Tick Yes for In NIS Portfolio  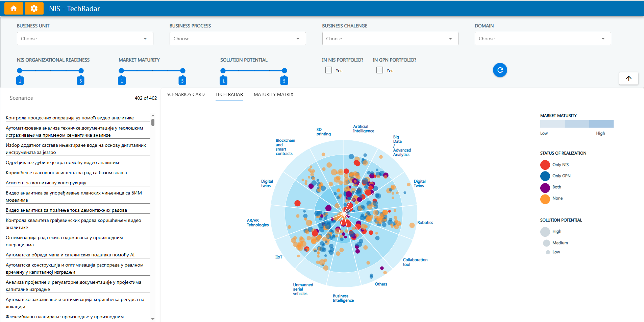329,70
